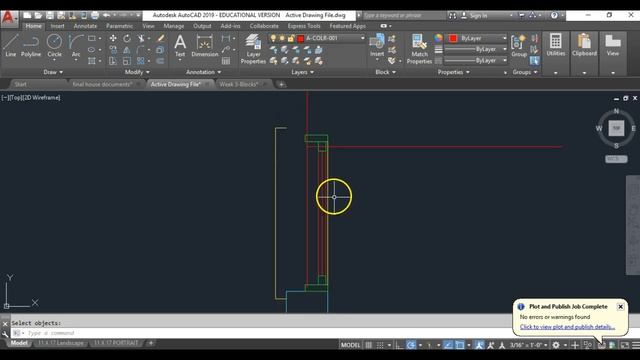Select the Circle tool
640x360 pixels.
point(54,45)
